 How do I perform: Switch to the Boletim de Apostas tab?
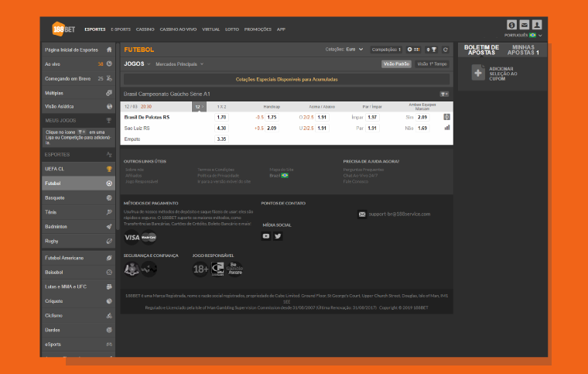pos(481,50)
